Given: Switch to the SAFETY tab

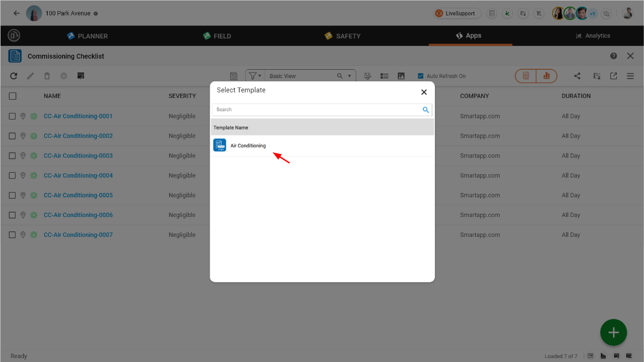Looking at the screenshot, I should pos(342,36).
